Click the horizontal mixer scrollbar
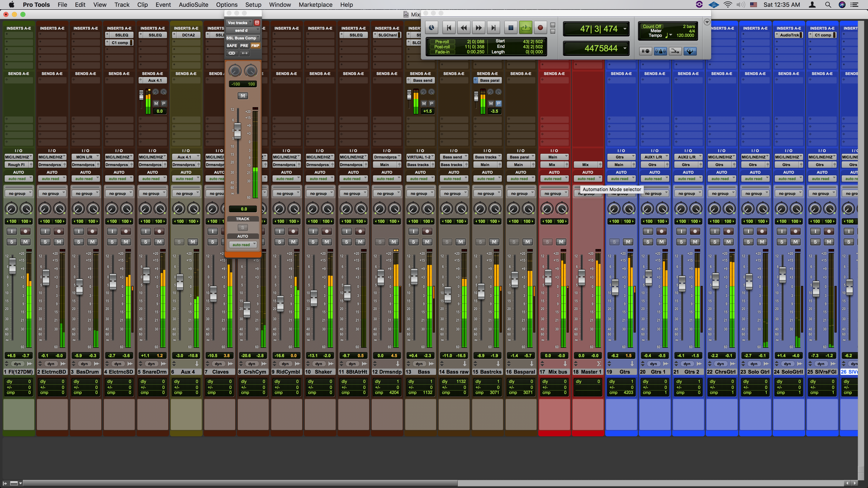Viewport: 868px width, 488px height. 240,483
